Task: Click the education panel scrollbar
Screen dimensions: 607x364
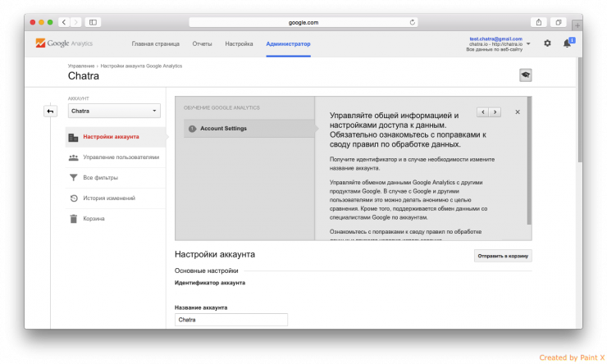Action: (x=529, y=161)
